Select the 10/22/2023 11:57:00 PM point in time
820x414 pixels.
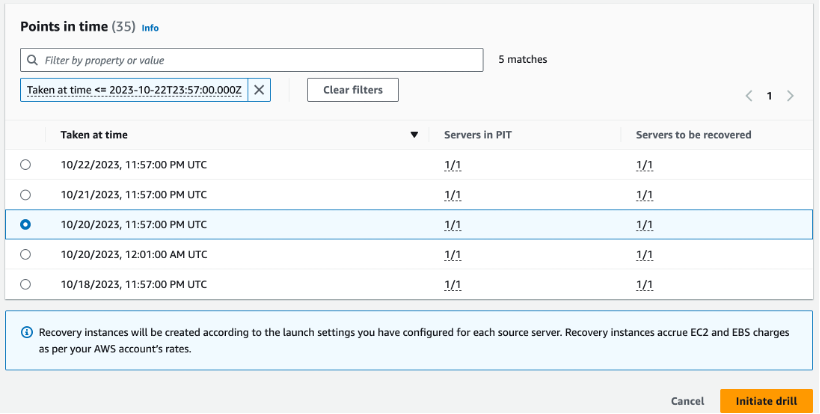click(x=25, y=165)
